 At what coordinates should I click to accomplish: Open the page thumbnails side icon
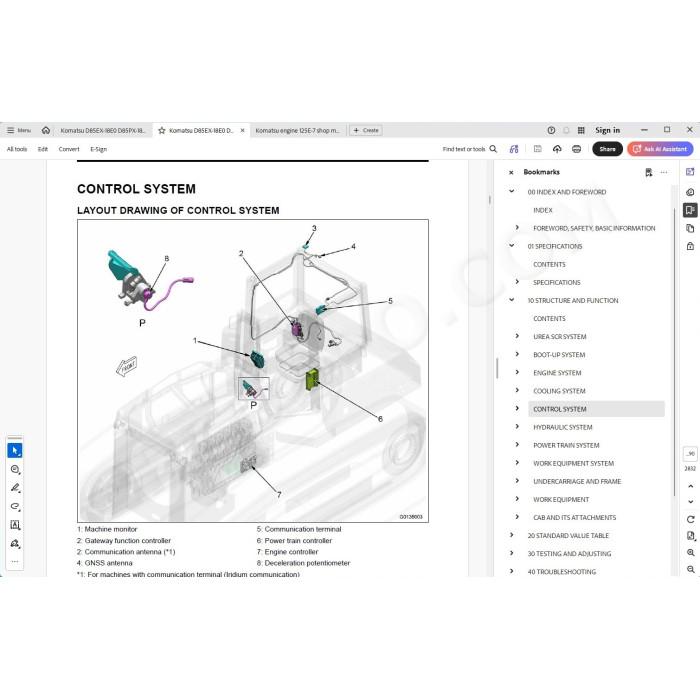(690, 228)
